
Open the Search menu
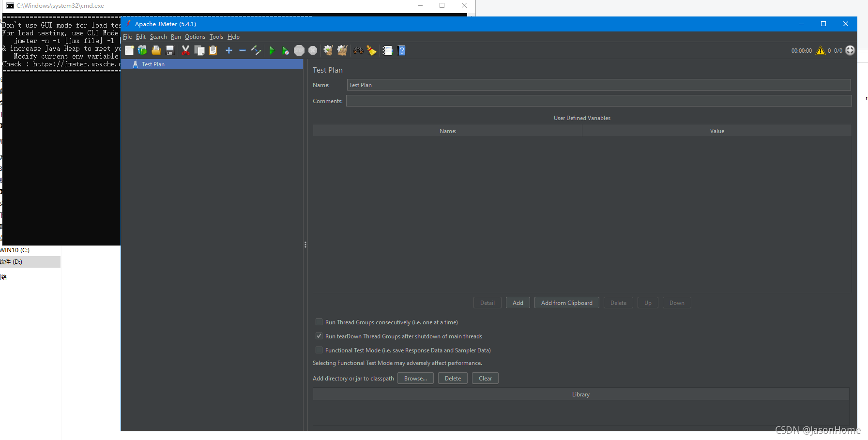[158, 37]
